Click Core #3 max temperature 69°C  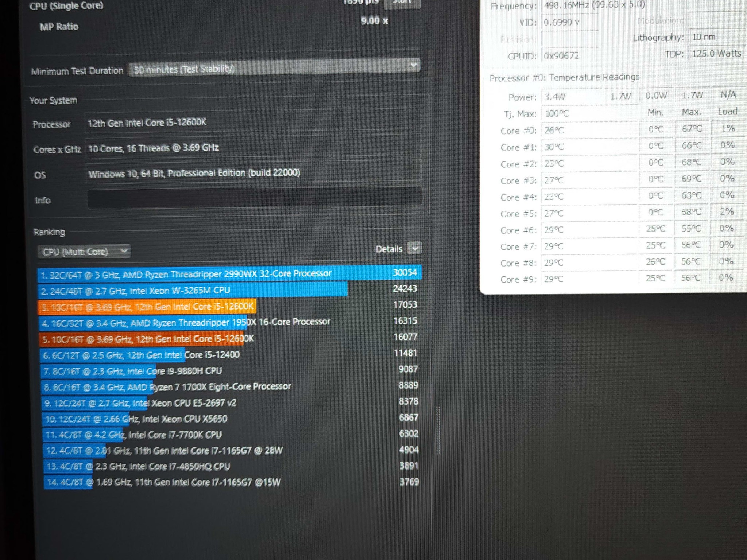click(692, 179)
